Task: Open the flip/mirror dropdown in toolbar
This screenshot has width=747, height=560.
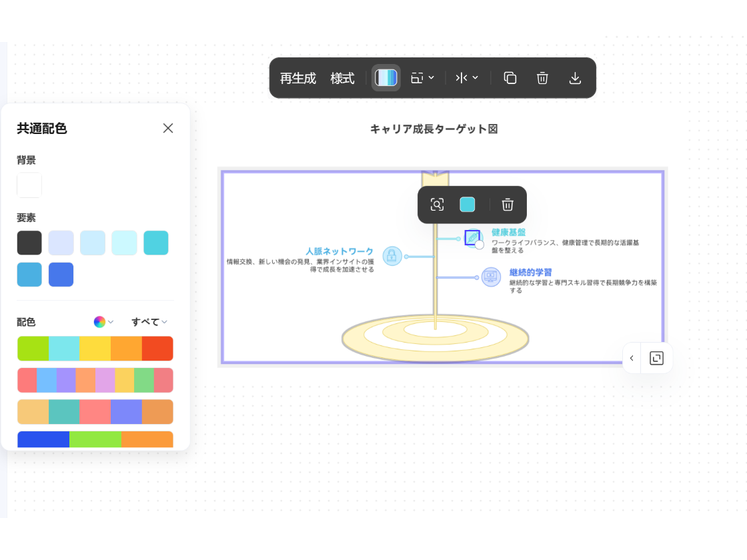Action: point(467,78)
